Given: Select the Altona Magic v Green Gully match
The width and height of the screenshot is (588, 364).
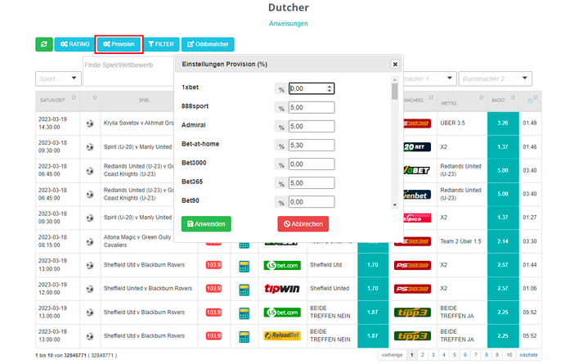Looking at the screenshot, I should pos(137,241).
